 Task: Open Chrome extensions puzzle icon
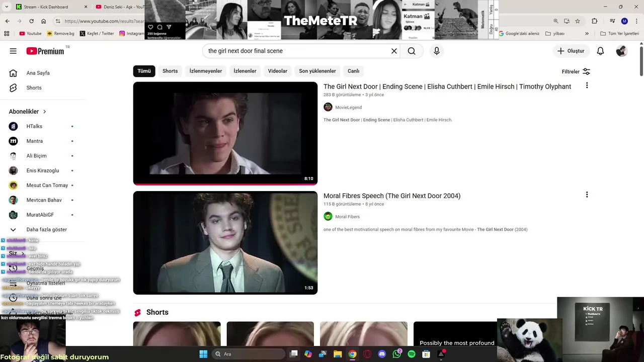[x=595, y=21]
